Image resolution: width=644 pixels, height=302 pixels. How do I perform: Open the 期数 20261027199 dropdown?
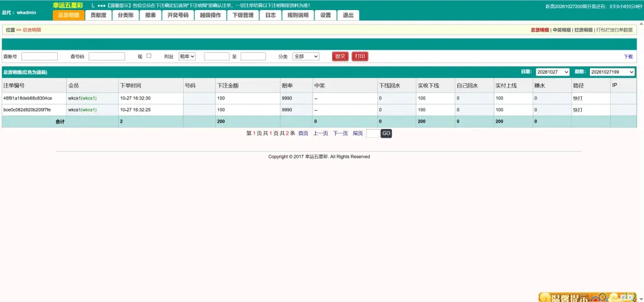click(612, 72)
